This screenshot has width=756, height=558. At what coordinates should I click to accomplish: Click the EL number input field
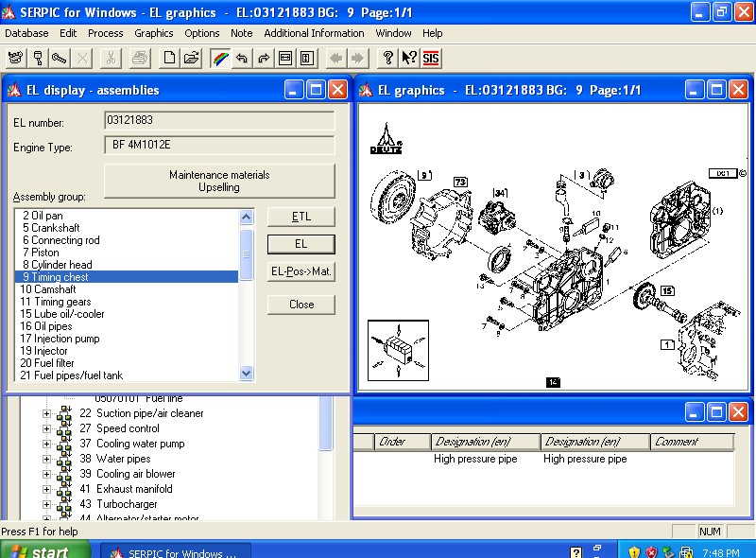pos(219,120)
